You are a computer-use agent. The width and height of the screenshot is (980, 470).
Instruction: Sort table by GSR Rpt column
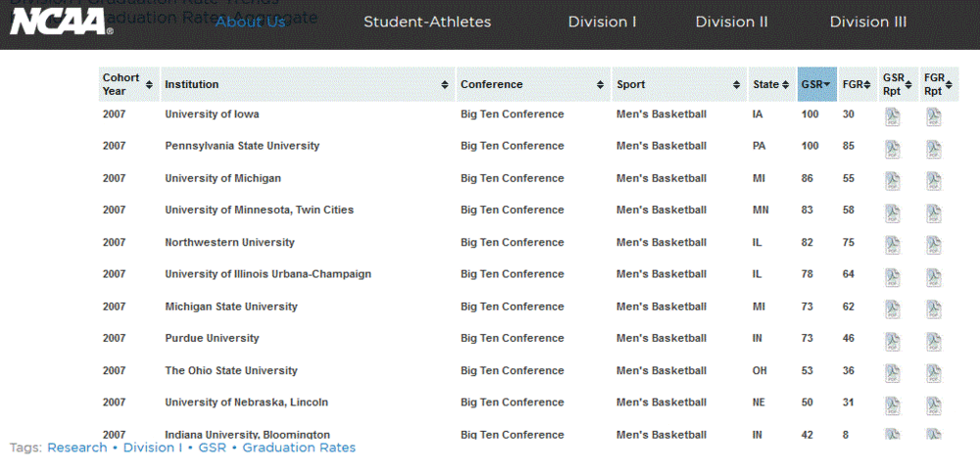[x=899, y=84]
